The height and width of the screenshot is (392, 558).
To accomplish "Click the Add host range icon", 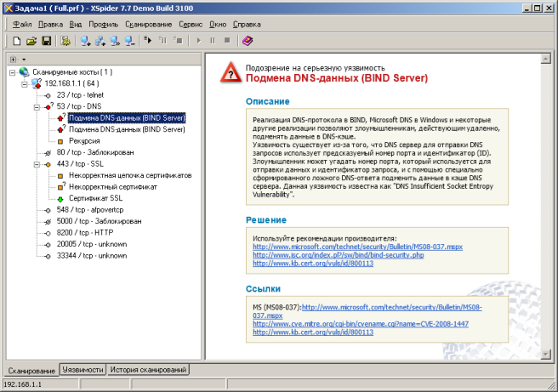I will coord(100,41).
